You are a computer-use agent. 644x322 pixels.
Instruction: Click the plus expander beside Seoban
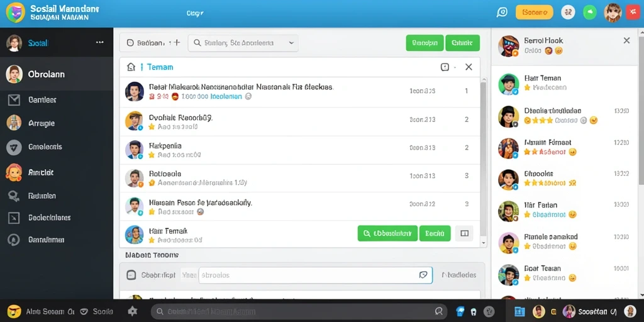coord(176,42)
